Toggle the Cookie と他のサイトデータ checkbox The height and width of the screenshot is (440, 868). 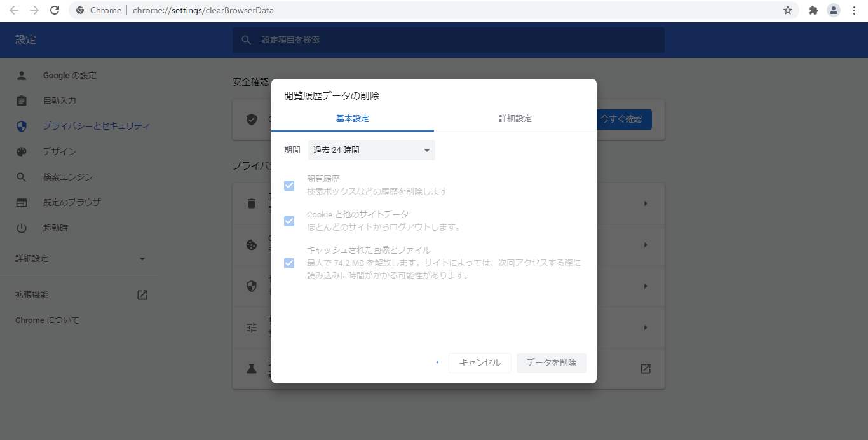[x=289, y=221]
